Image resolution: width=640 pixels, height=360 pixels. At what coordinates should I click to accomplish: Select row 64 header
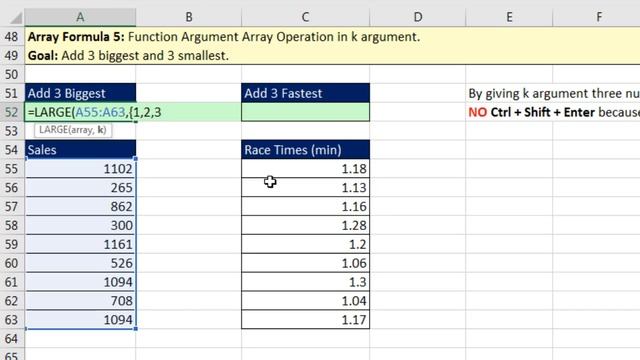(12, 338)
